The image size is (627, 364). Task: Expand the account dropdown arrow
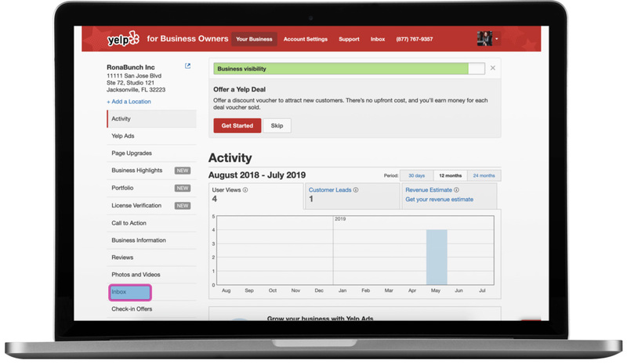(497, 39)
